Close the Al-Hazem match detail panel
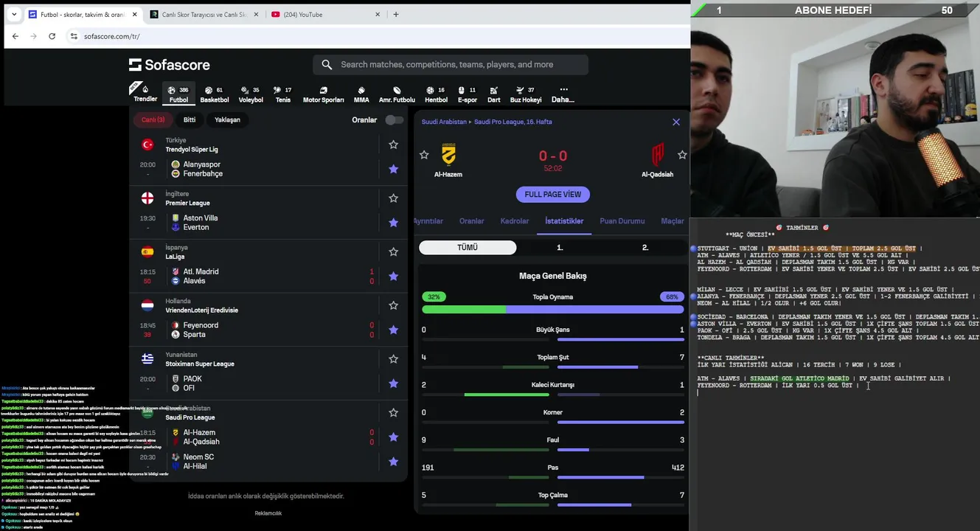Image resolution: width=980 pixels, height=531 pixels. [676, 122]
